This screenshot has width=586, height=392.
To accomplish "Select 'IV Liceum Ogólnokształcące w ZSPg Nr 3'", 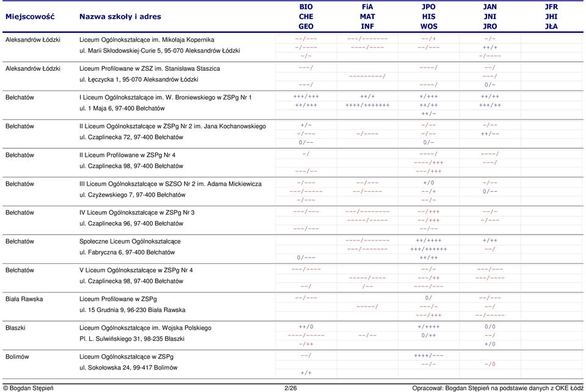I will 137,212.
